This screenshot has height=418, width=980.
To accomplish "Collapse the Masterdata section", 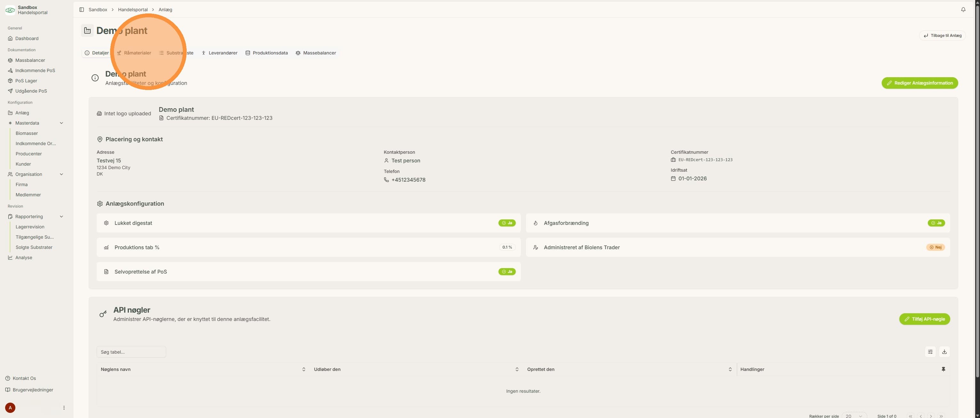I will tap(61, 123).
